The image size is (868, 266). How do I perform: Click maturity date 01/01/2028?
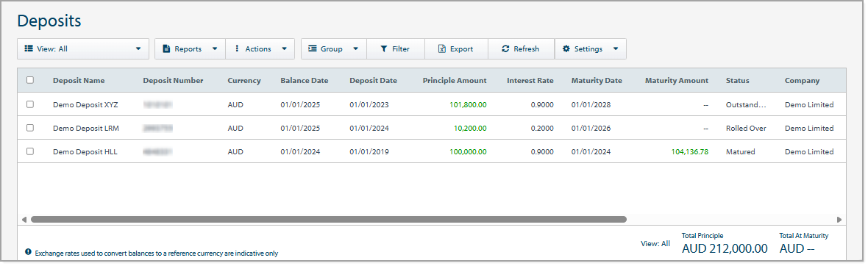(591, 104)
